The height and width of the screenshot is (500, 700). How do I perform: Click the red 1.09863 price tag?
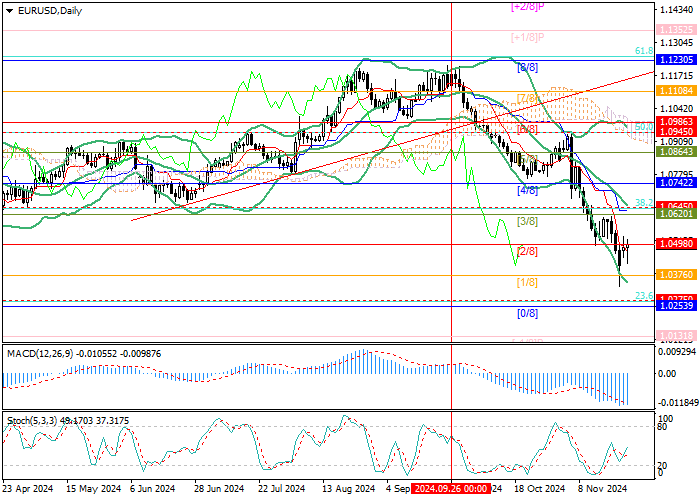[x=677, y=121]
